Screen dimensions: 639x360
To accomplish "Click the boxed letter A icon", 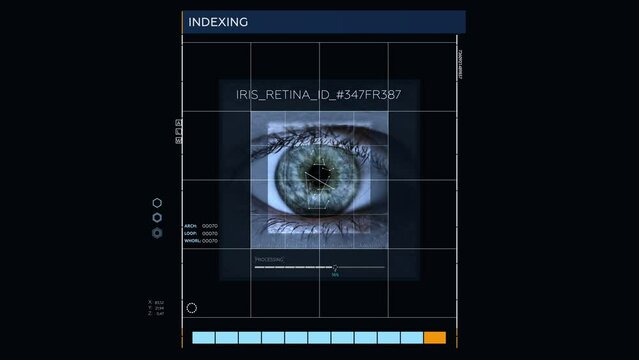I will tap(178, 122).
